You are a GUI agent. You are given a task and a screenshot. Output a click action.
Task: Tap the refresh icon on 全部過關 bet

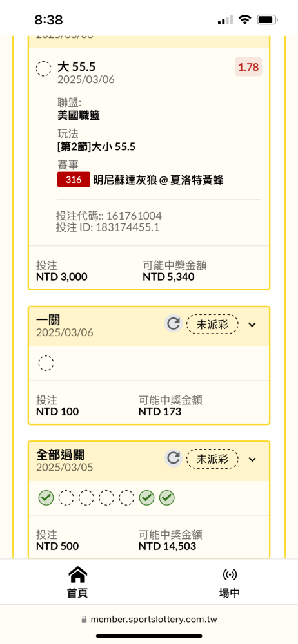174,459
